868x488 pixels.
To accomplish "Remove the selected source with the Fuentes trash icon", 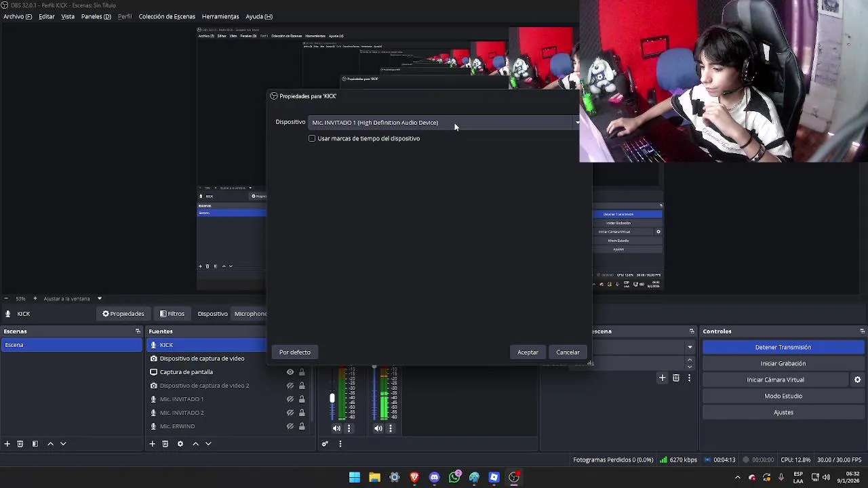I will [x=165, y=443].
